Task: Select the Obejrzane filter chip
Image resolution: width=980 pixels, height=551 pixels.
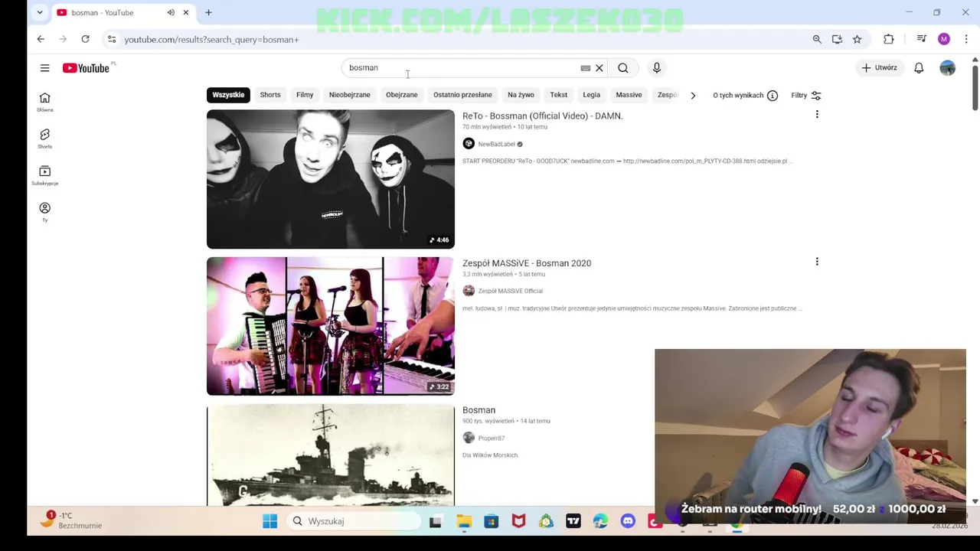Action: [402, 95]
